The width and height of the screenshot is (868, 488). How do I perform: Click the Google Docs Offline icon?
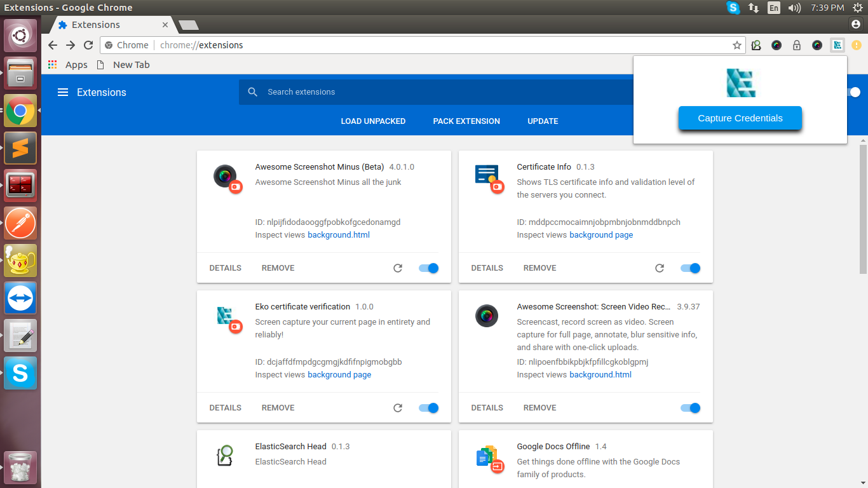(x=487, y=456)
